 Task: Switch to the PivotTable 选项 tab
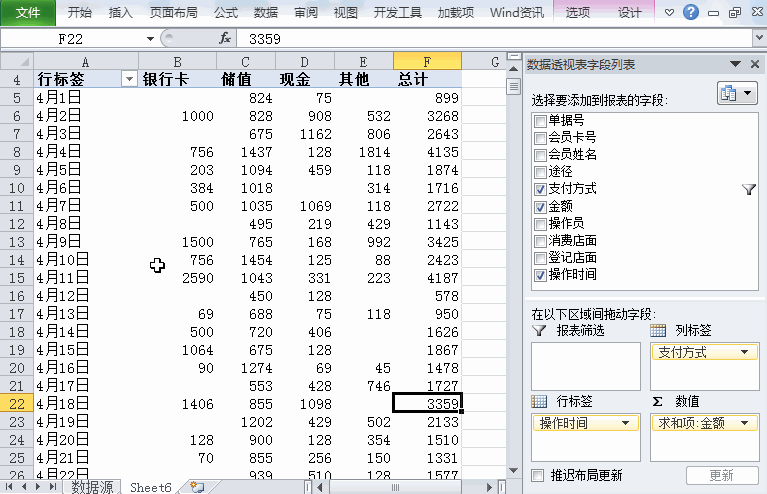click(578, 13)
